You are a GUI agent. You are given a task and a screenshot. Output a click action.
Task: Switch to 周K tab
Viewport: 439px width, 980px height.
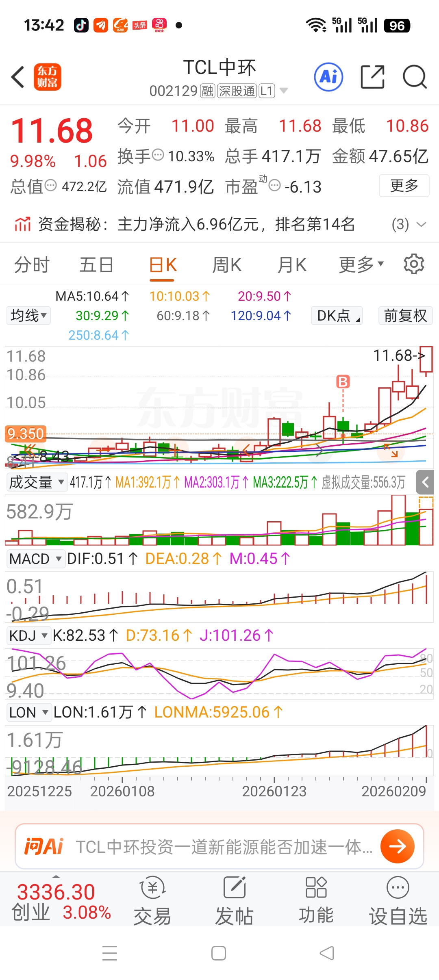227,265
